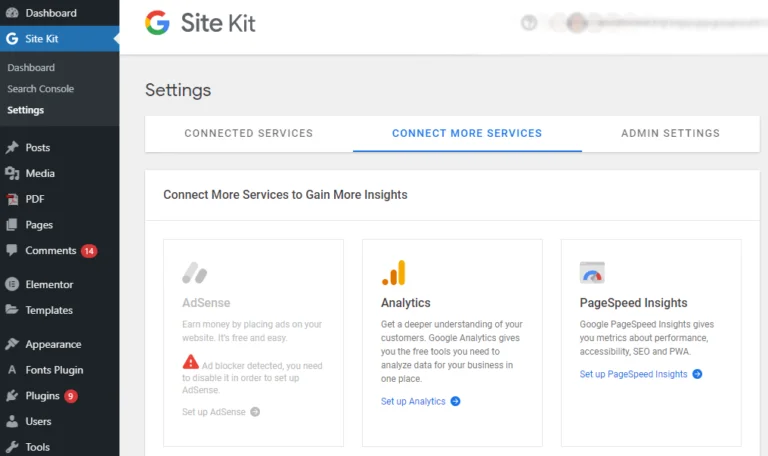This screenshot has width=768, height=456.
Task: Select the Connect More Services tab
Action: click(467, 133)
